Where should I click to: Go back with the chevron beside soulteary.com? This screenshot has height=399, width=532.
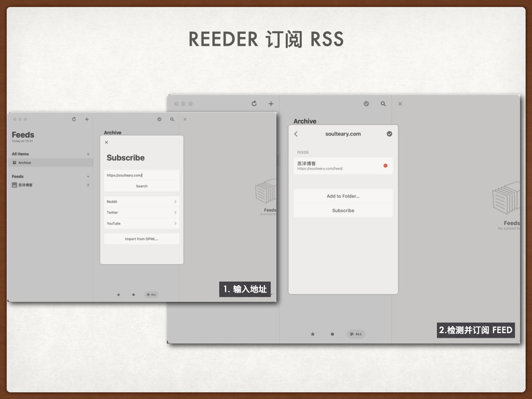pyautogui.click(x=297, y=134)
